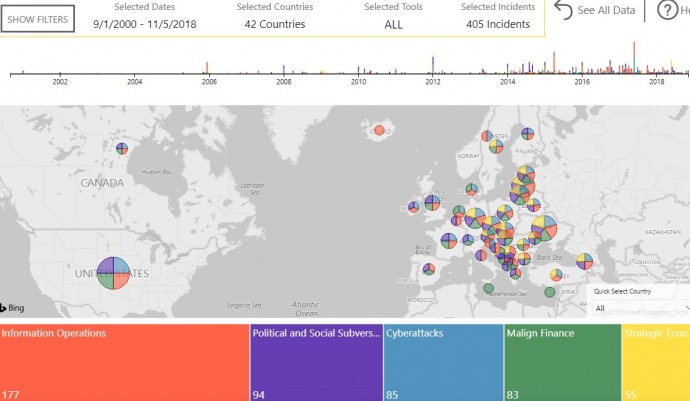Filter by the blue Cyberattacks tile

[443, 362]
